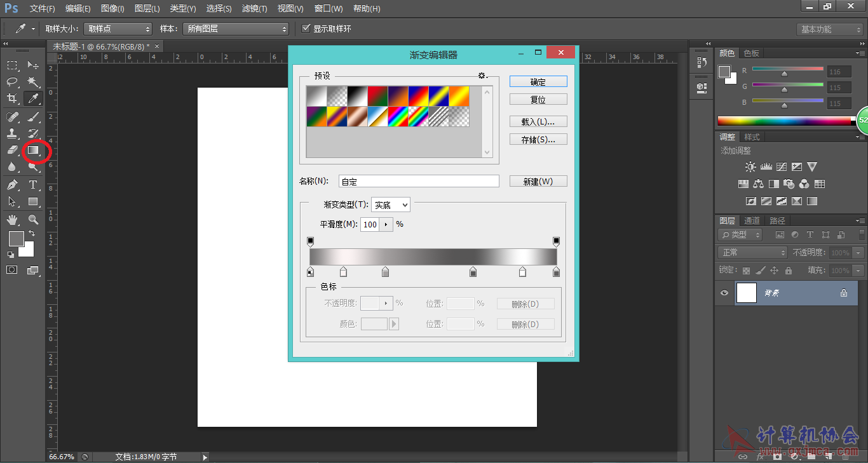
Task: Open the sample layers dropdown
Action: coord(236,29)
